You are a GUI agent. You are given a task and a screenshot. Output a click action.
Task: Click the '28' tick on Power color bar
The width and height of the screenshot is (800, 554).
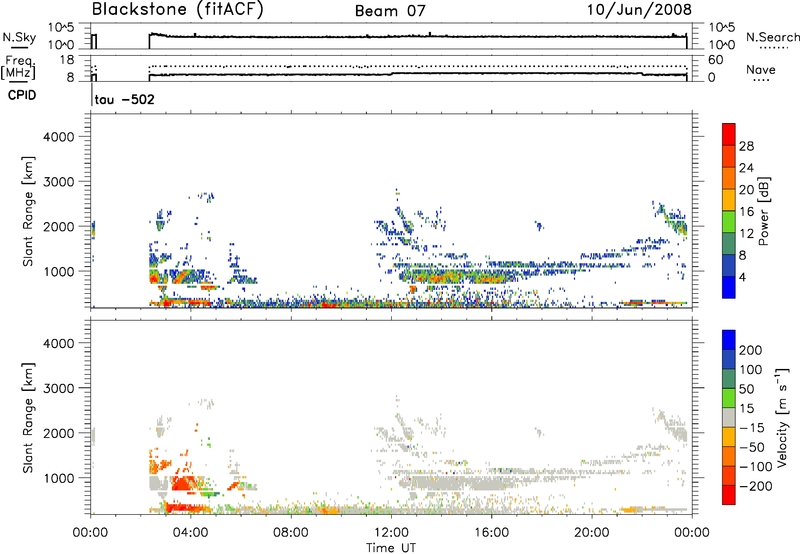tap(746, 146)
